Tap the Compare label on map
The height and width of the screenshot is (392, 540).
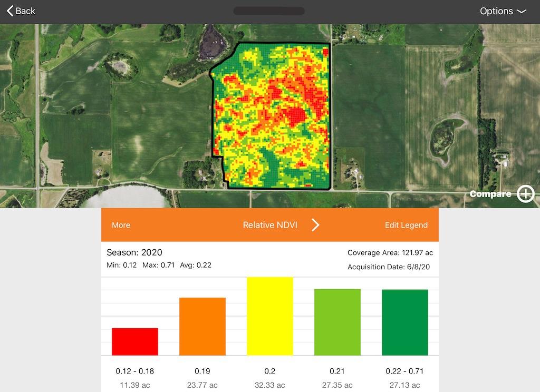pos(490,194)
